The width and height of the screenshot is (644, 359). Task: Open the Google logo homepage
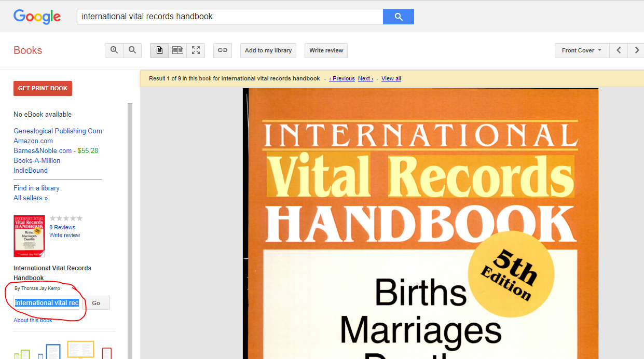[37, 17]
